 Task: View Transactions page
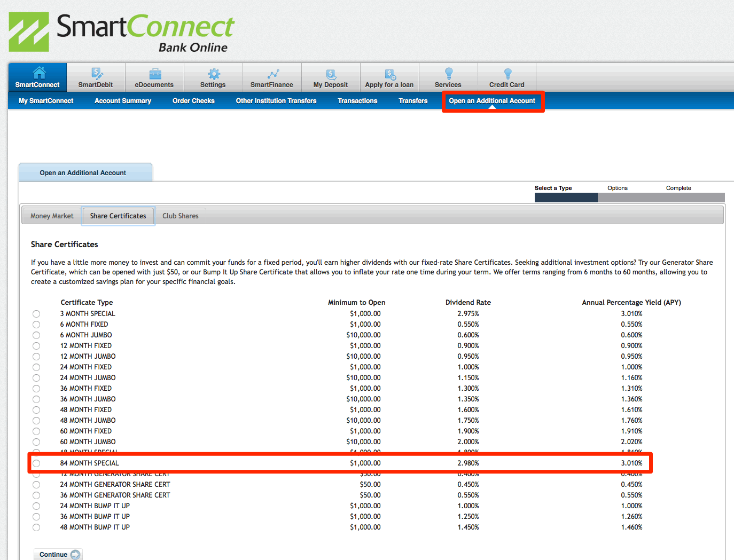coord(357,101)
